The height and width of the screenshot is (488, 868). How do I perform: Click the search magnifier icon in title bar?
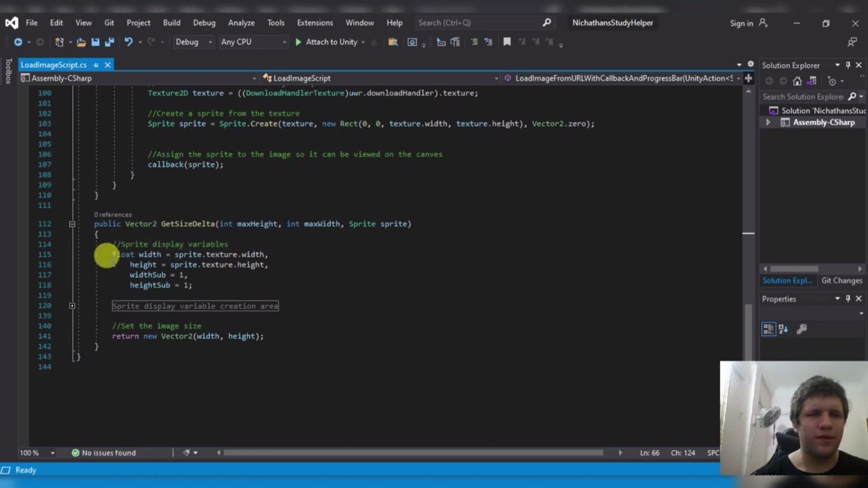pos(547,22)
